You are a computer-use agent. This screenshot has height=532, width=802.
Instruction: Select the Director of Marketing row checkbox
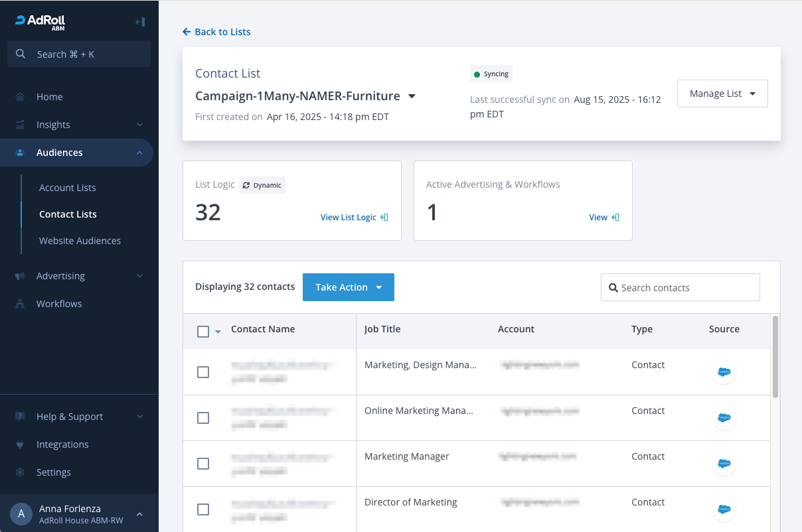[203, 509]
